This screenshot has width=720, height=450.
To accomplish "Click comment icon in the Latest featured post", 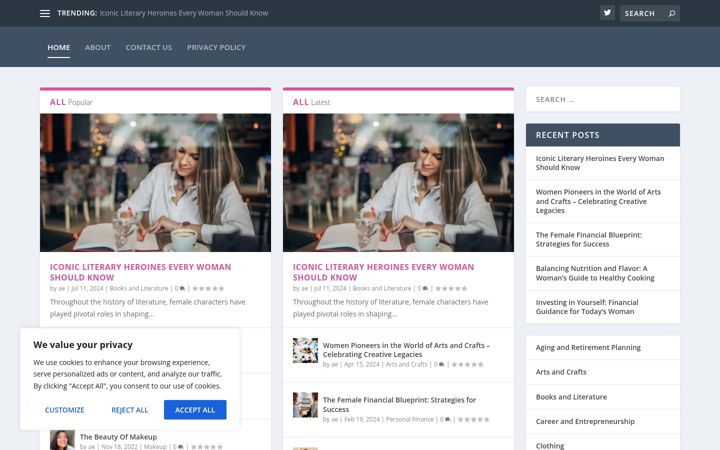I will [425, 289].
